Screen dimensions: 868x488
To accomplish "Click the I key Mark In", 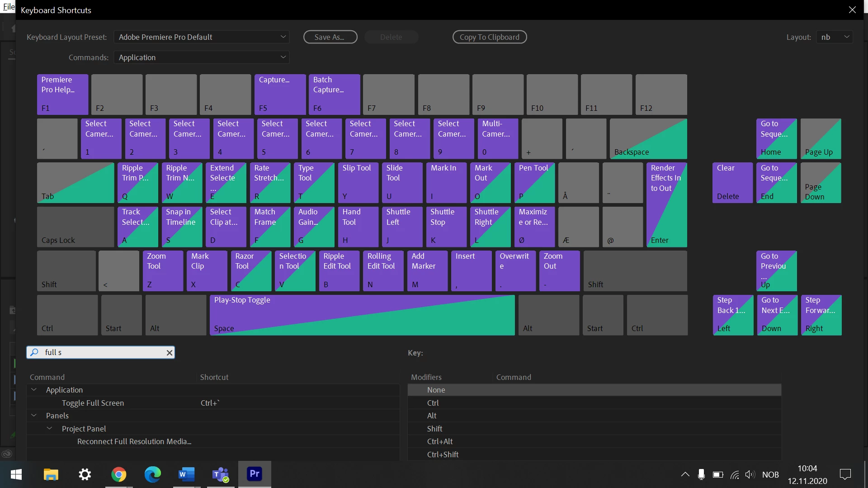I will click(446, 183).
